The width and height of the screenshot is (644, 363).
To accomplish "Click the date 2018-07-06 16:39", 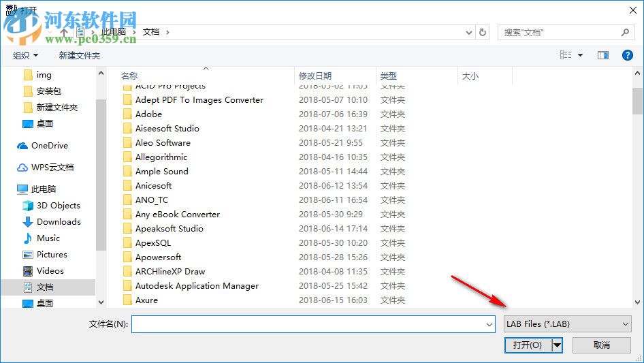I will 333,114.
